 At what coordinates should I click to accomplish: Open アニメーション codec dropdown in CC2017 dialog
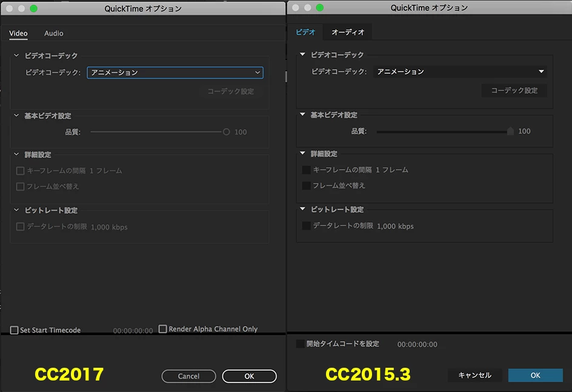pos(175,73)
